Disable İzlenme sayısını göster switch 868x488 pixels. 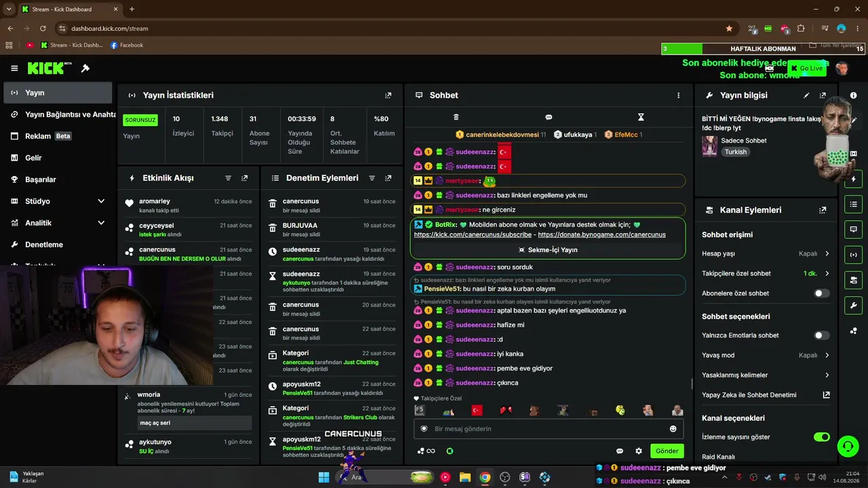[821, 437]
